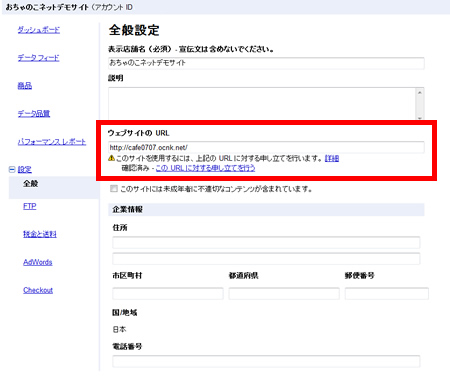Click the 郵便番号 input field
The image size is (450, 380).
coord(387,294)
